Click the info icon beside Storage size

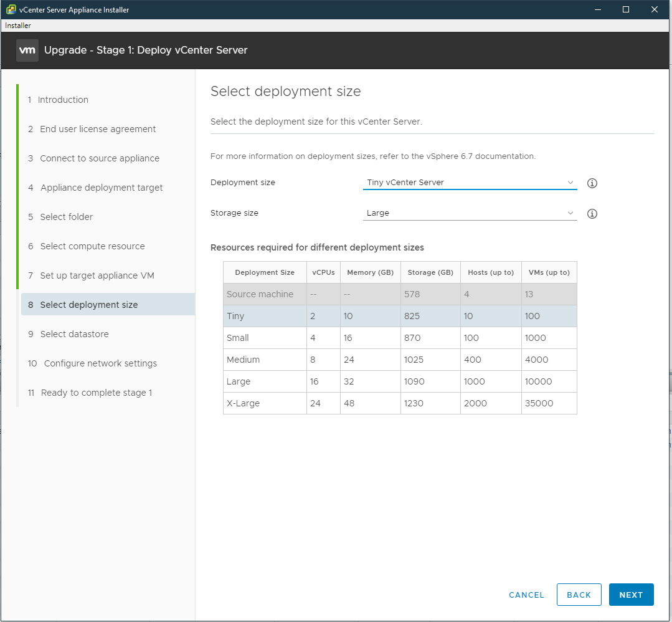point(592,214)
